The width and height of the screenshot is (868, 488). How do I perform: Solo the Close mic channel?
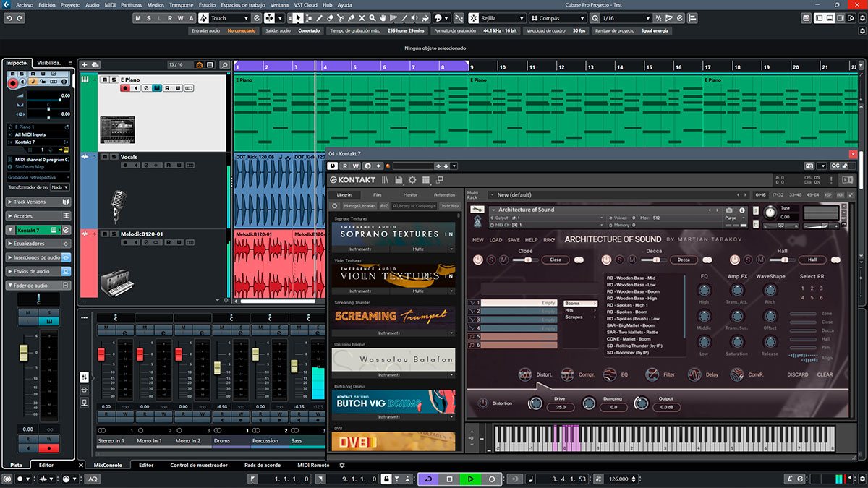[x=491, y=260]
